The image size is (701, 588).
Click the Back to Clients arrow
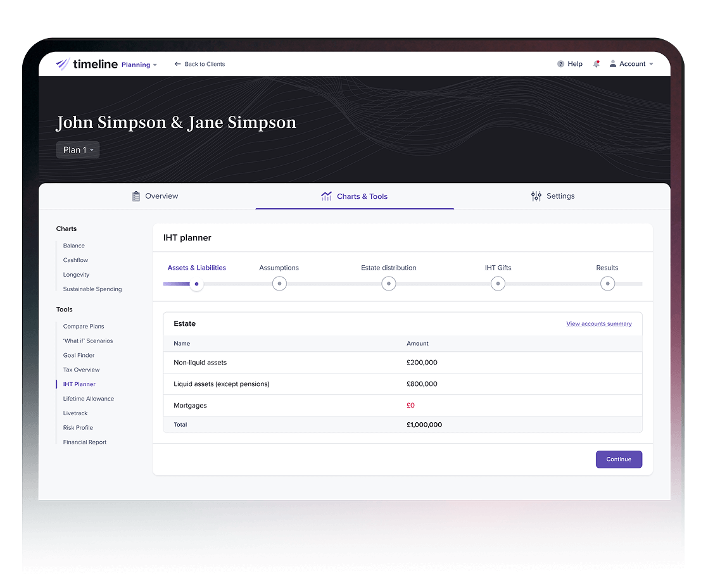(x=178, y=64)
